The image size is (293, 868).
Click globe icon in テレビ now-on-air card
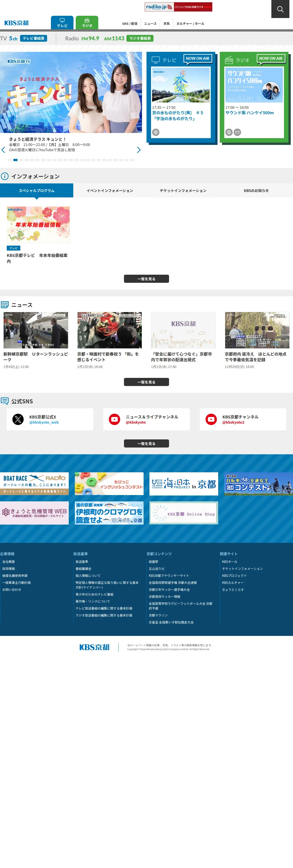click(156, 132)
